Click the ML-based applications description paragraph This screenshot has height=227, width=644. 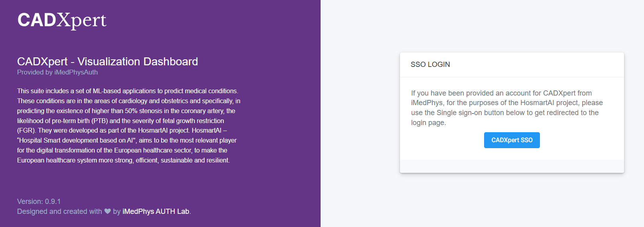coord(128,125)
